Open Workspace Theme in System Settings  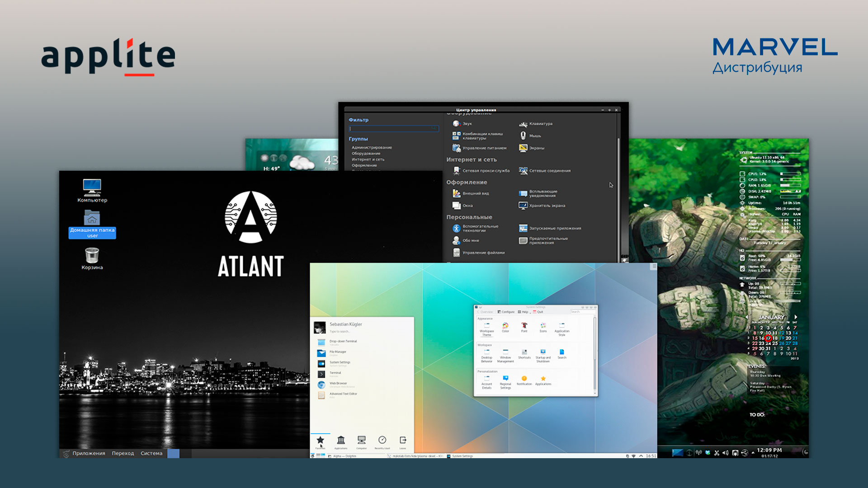tap(486, 329)
